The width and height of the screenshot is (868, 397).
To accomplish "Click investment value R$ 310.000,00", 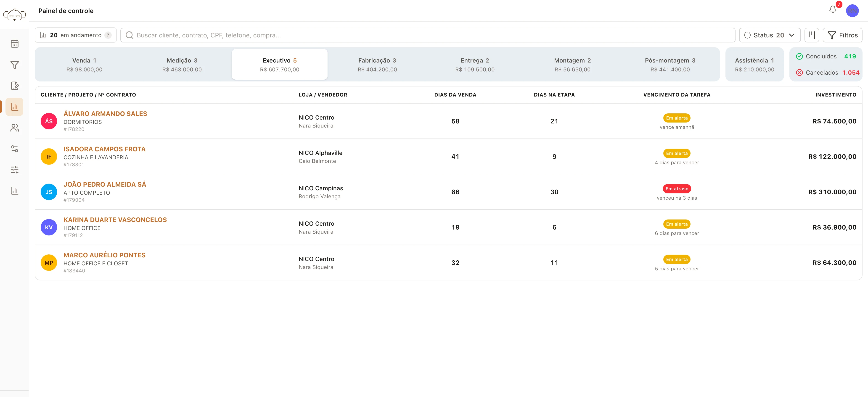I will pyautogui.click(x=832, y=192).
